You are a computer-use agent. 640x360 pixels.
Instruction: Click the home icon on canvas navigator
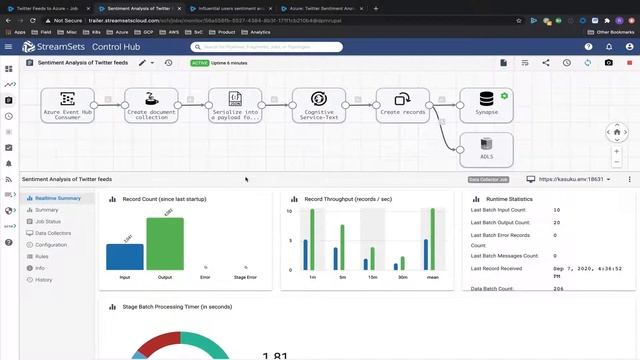click(617, 132)
